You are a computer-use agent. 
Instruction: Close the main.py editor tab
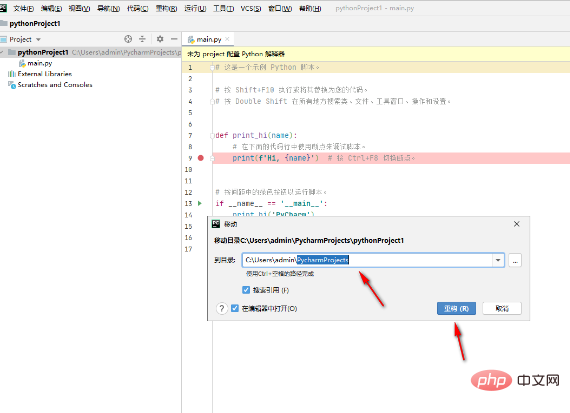point(227,39)
